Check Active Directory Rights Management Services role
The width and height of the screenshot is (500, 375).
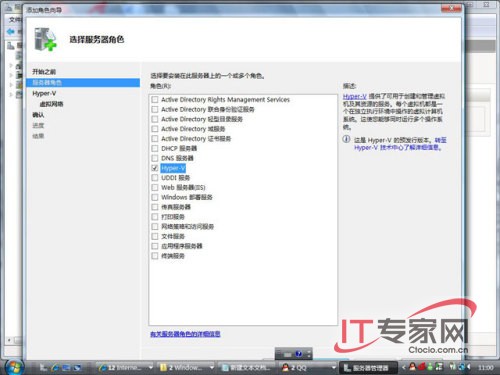click(x=155, y=100)
